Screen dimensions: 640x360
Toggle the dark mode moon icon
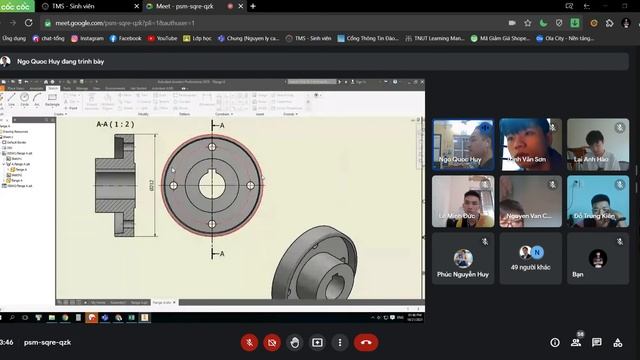click(543, 23)
